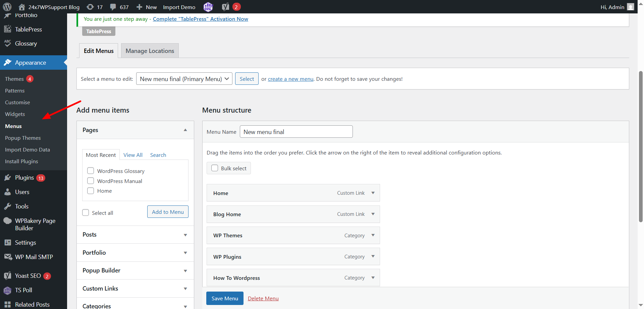Switch to the Manage Locations tab
This screenshot has width=644, height=309.
click(150, 51)
